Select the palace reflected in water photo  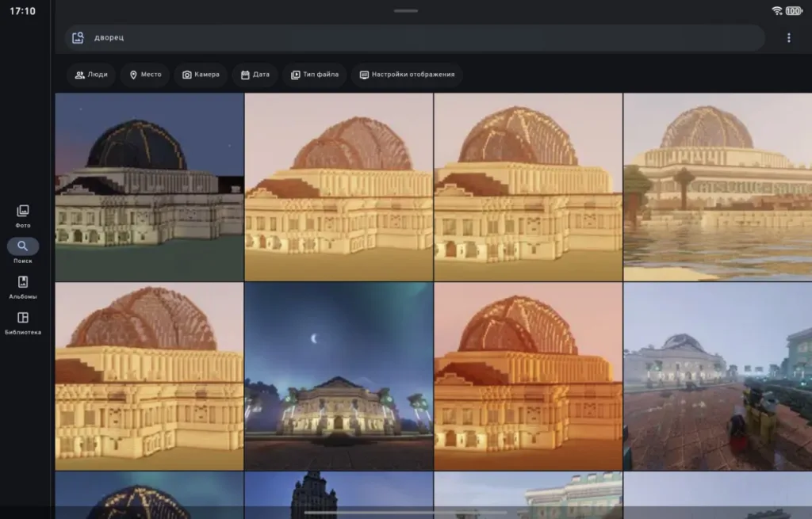click(718, 186)
